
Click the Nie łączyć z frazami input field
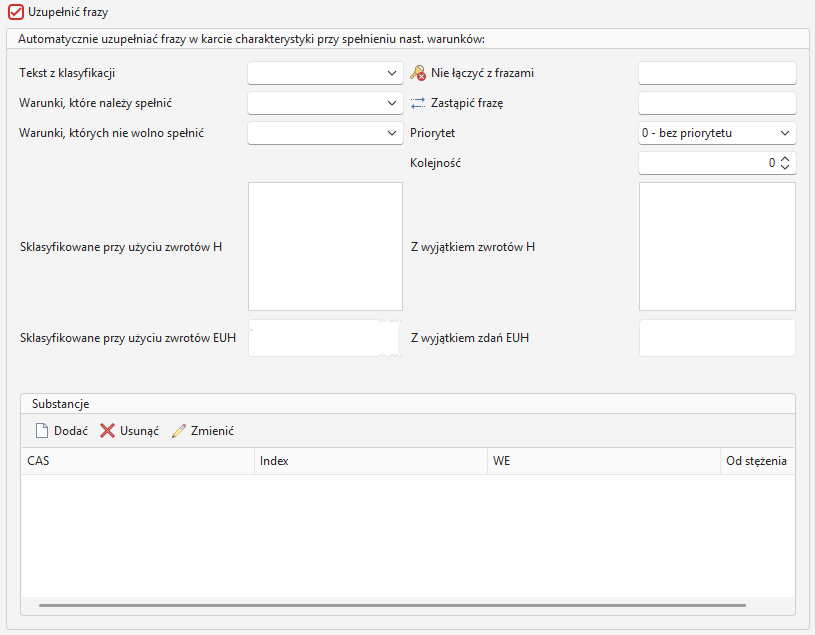coord(717,73)
